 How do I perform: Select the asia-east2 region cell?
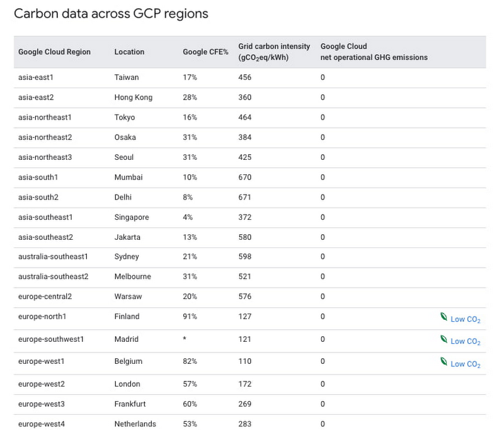click(36, 98)
